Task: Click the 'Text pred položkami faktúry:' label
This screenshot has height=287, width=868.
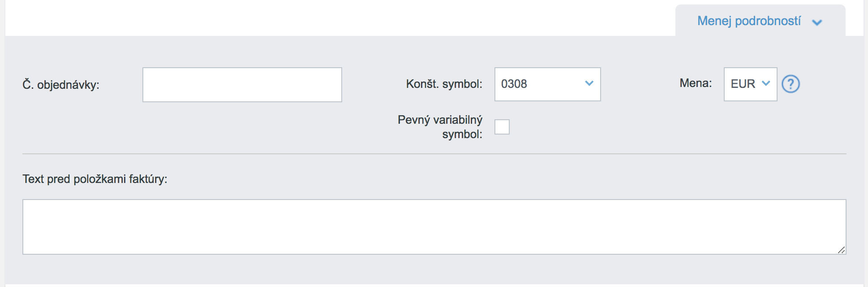Action: tap(95, 179)
